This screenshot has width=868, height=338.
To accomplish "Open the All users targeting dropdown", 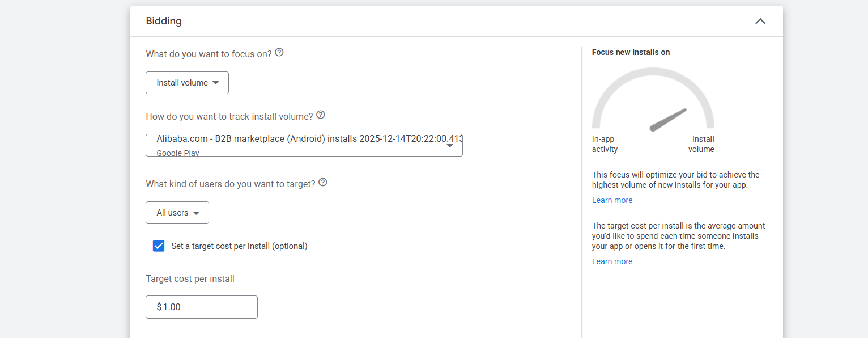I will (x=177, y=213).
